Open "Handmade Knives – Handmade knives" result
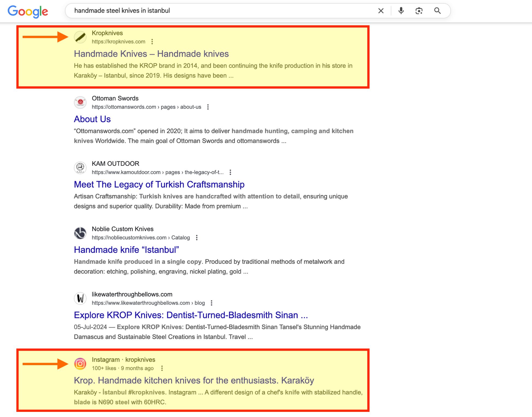 pos(151,54)
